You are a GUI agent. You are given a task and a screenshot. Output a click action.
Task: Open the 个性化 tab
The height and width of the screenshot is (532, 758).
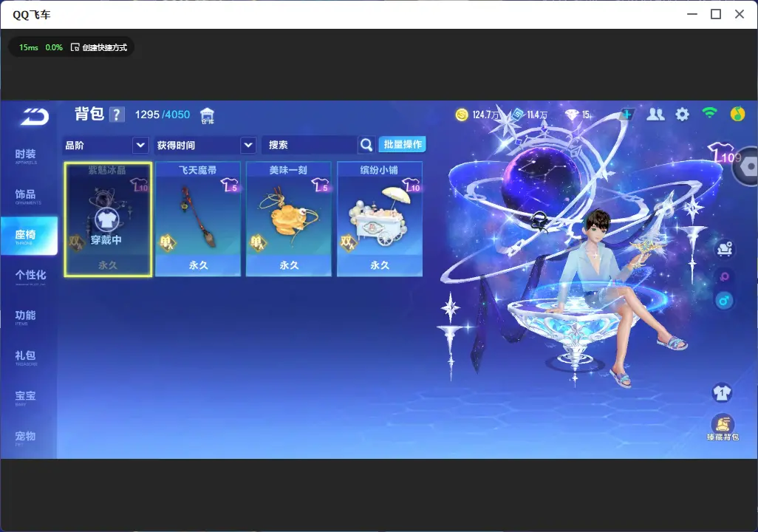click(x=30, y=276)
